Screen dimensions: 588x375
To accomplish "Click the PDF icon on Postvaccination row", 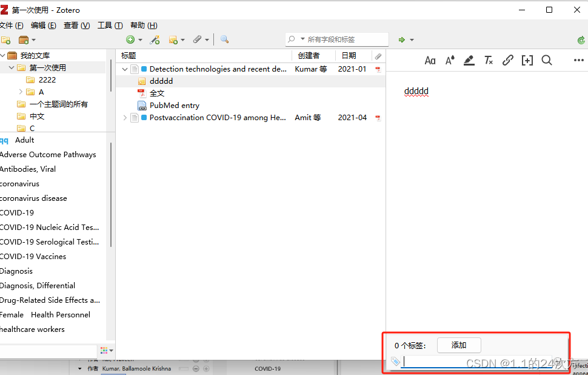I will click(x=378, y=118).
